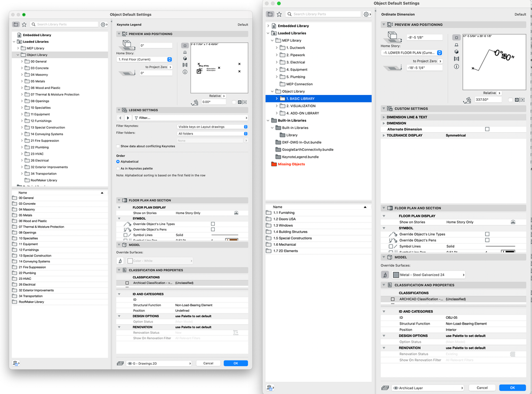Click the blue OK button in Ordinate Dimension dialog

[512, 388]
